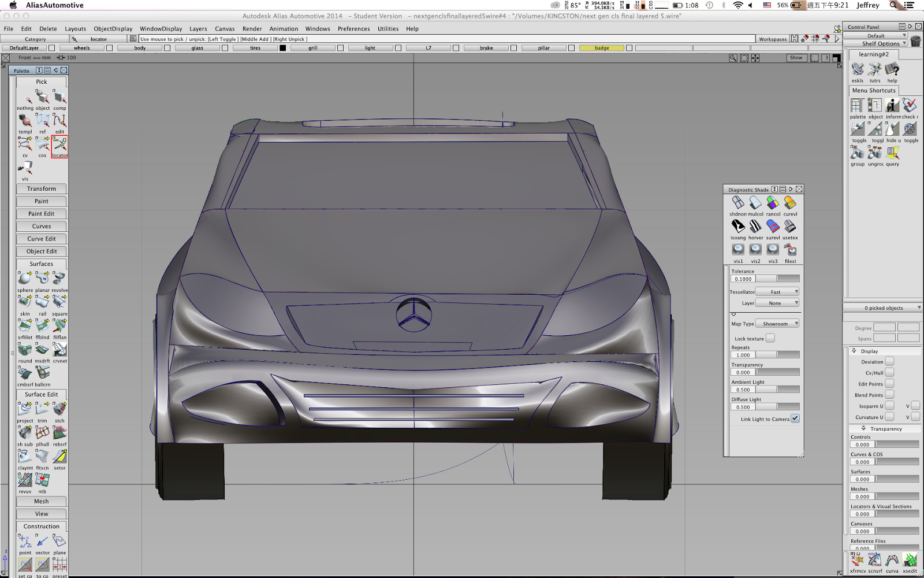Viewport: 924px width, 578px height.
Task: Switch to the learning#2 shelf tab
Action: pos(873,54)
